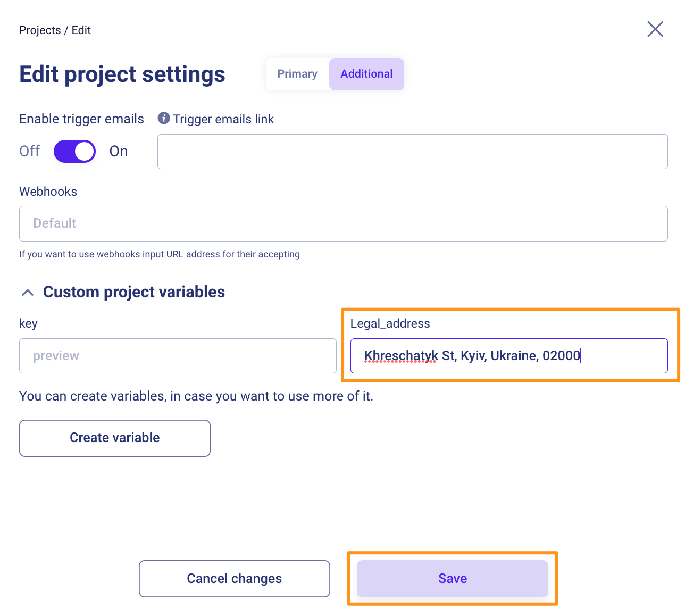Click the Webhooks field label
This screenshot has width=685, height=616.
tap(48, 192)
